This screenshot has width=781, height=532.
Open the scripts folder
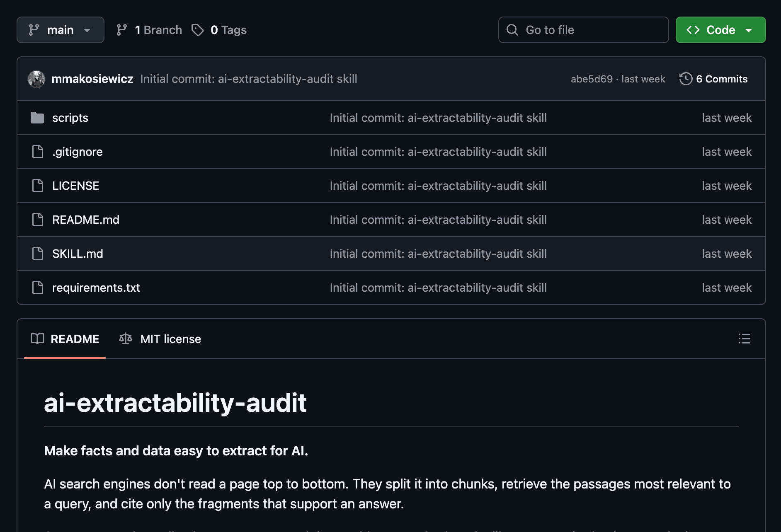[70, 118]
